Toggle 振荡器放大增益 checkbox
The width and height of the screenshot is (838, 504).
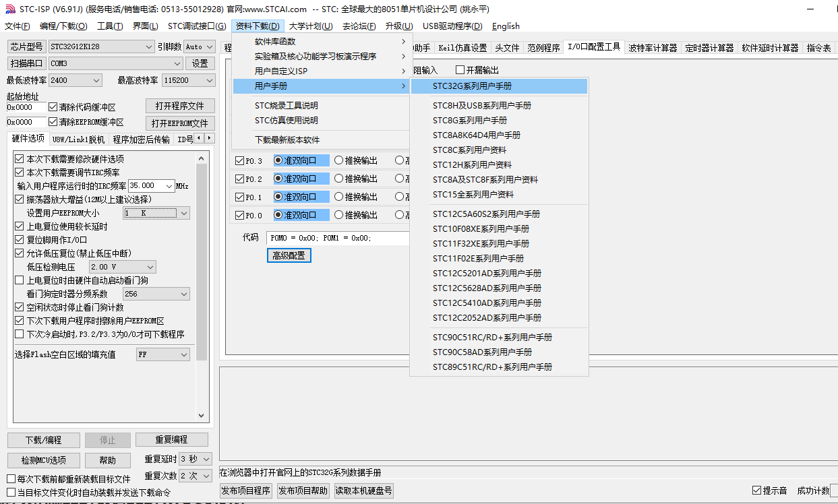point(19,199)
